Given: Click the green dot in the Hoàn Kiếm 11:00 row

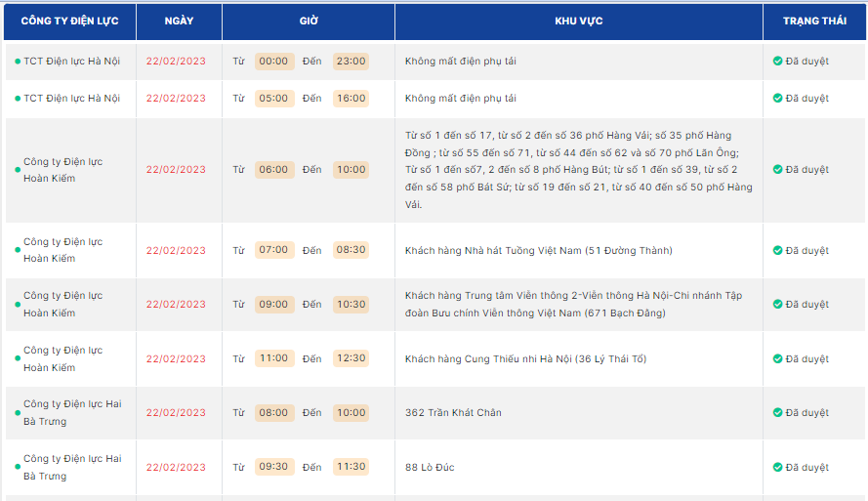Looking at the screenshot, I should click(18, 358).
